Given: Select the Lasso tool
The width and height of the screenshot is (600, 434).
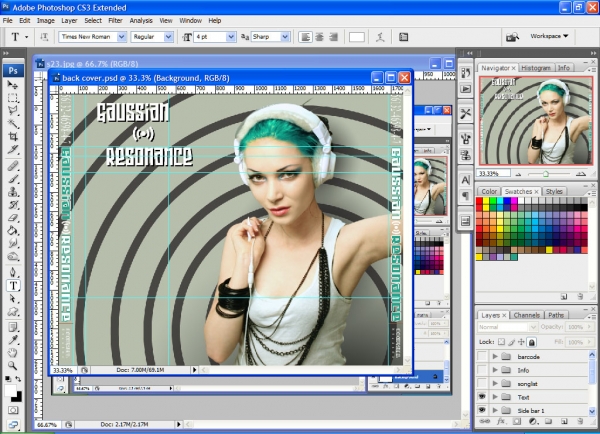Looking at the screenshot, I should pyautogui.click(x=13, y=111).
